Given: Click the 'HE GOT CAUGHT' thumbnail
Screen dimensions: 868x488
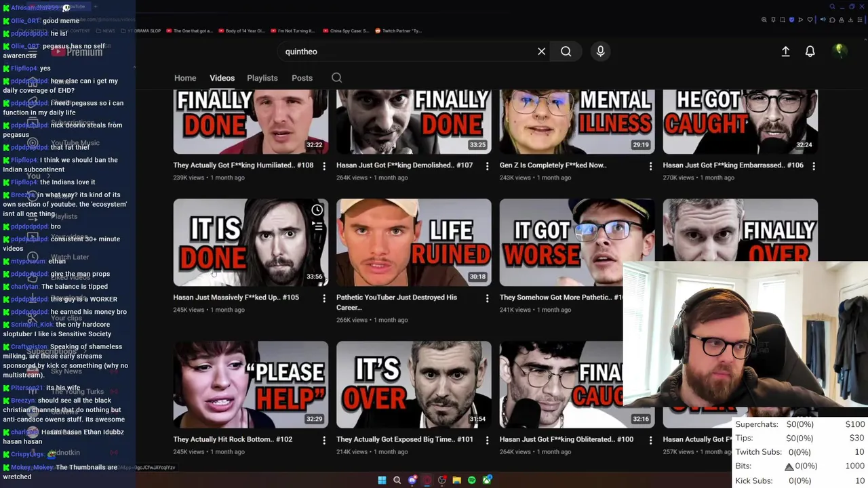Looking at the screenshot, I should (x=740, y=122).
